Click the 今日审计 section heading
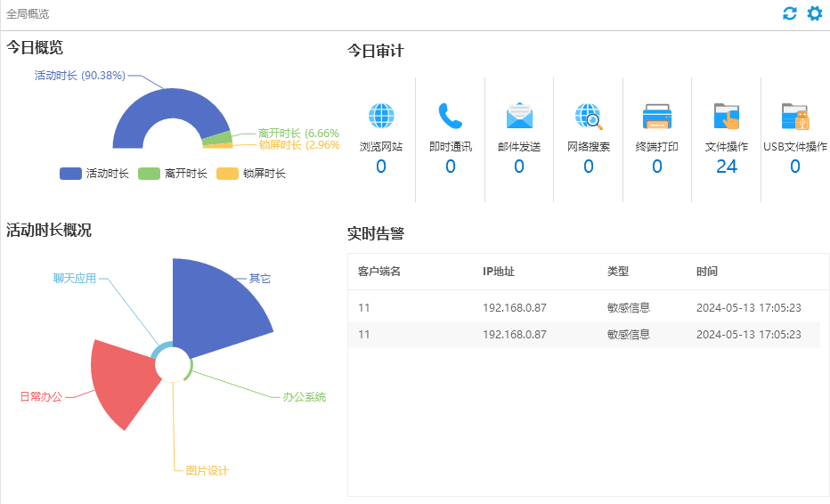Image resolution: width=830 pixels, height=504 pixels. pyautogui.click(x=375, y=51)
